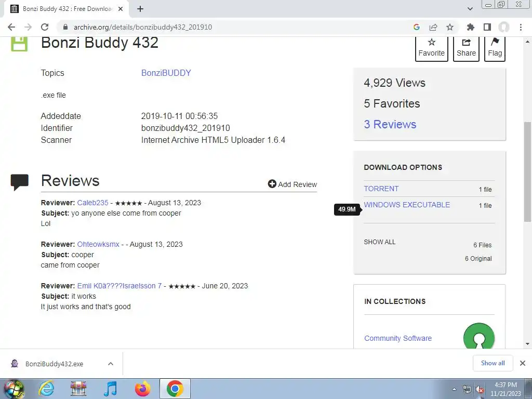532x399 pixels.
Task: View site information padlock icon
Action: (65, 27)
